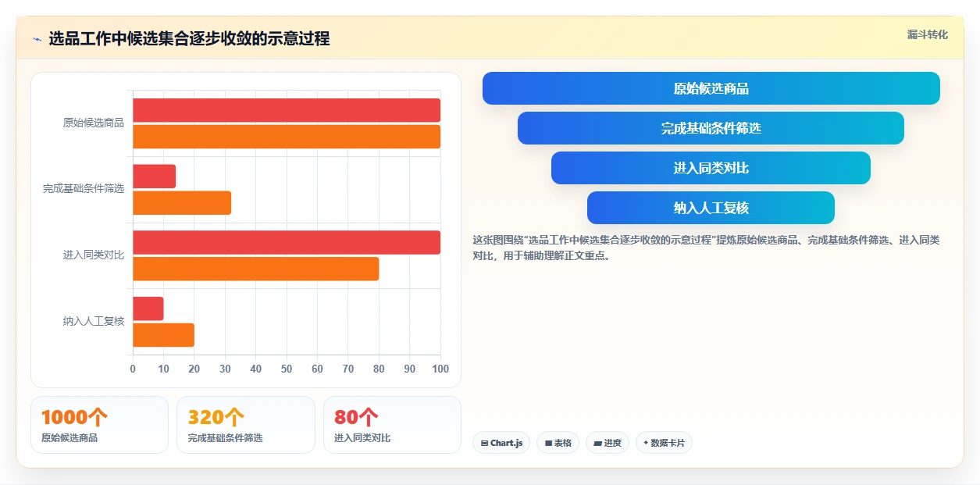
Task: Click the x-axis tick labeled 80
Action: [x=379, y=369]
